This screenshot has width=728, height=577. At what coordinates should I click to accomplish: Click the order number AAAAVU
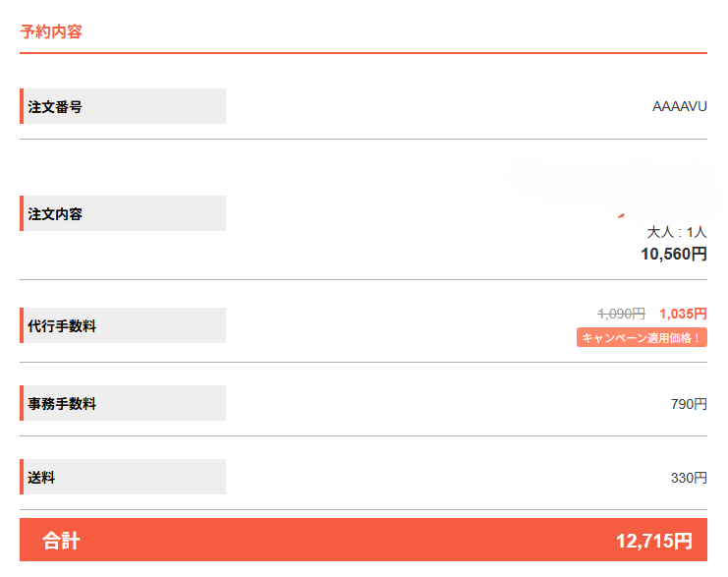[679, 106]
